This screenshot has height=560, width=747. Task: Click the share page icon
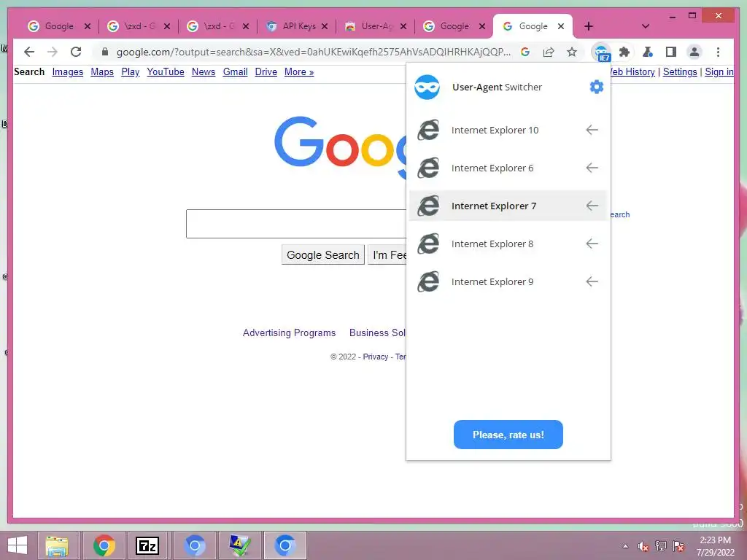pyautogui.click(x=549, y=52)
